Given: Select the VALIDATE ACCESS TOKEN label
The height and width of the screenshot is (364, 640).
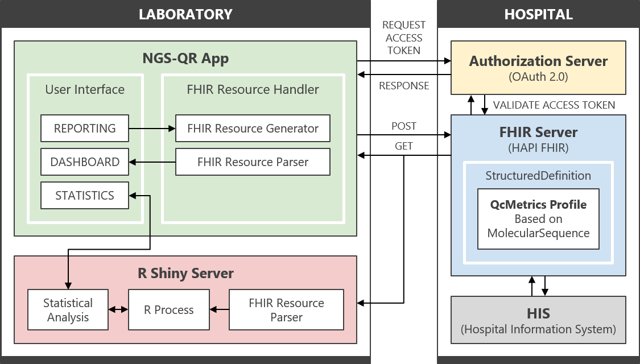Looking at the screenshot, I should tap(554, 105).
